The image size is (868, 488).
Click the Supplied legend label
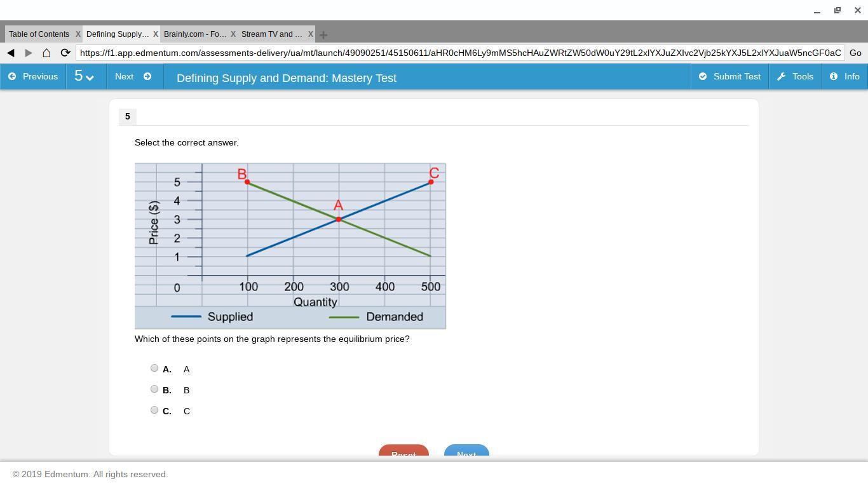pyautogui.click(x=230, y=316)
